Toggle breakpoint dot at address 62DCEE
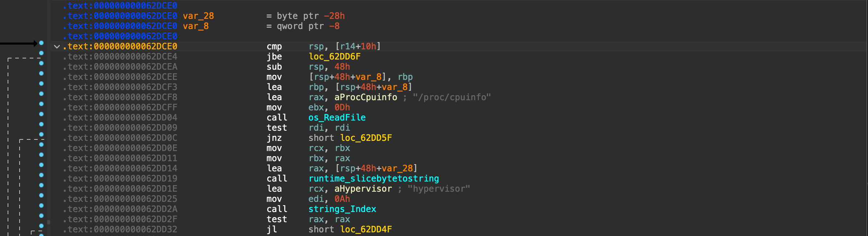The image size is (868, 236). point(41,73)
